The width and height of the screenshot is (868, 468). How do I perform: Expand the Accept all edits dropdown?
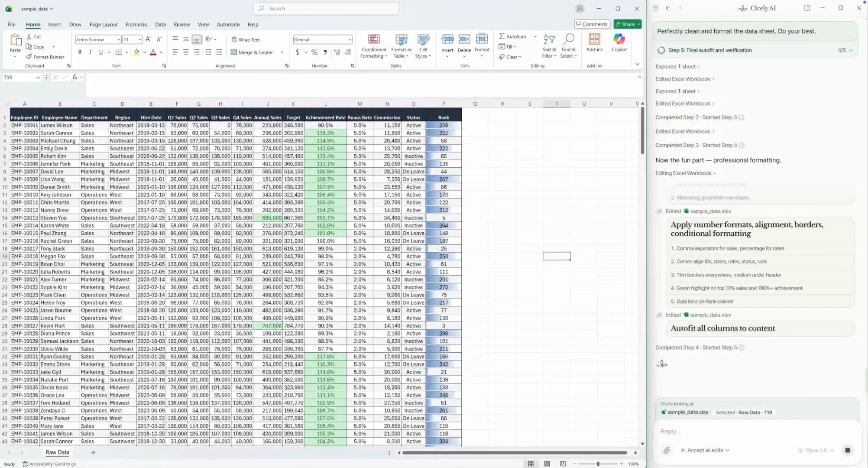(728, 450)
